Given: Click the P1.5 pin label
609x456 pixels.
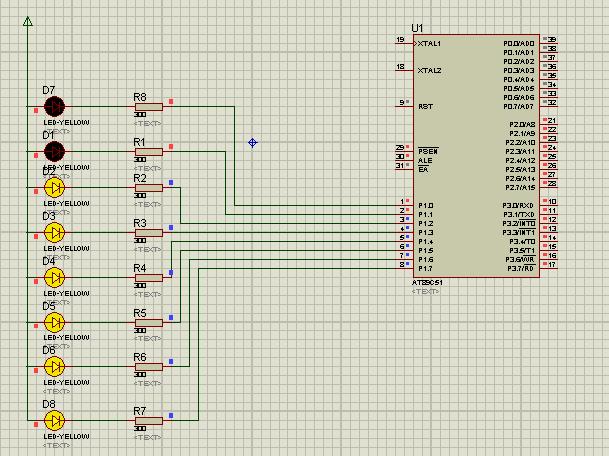Looking at the screenshot, I should tap(426, 251).
